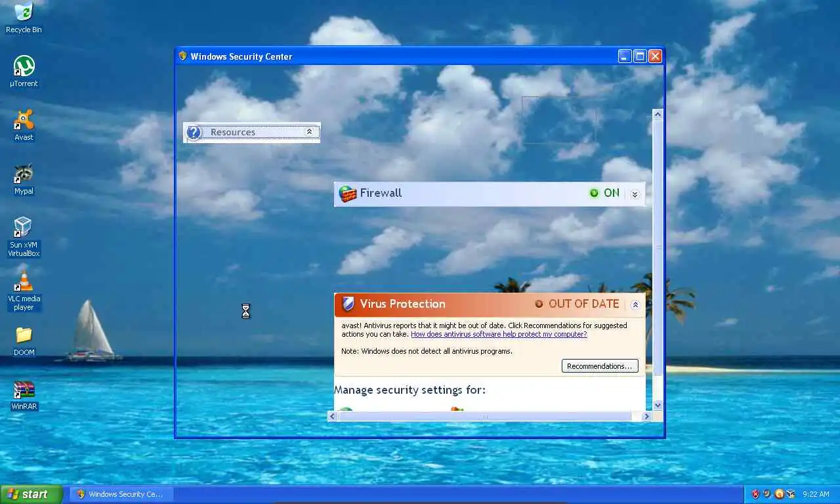
Task: Select the DOOM folder on desktop
Action: (24, 341)
